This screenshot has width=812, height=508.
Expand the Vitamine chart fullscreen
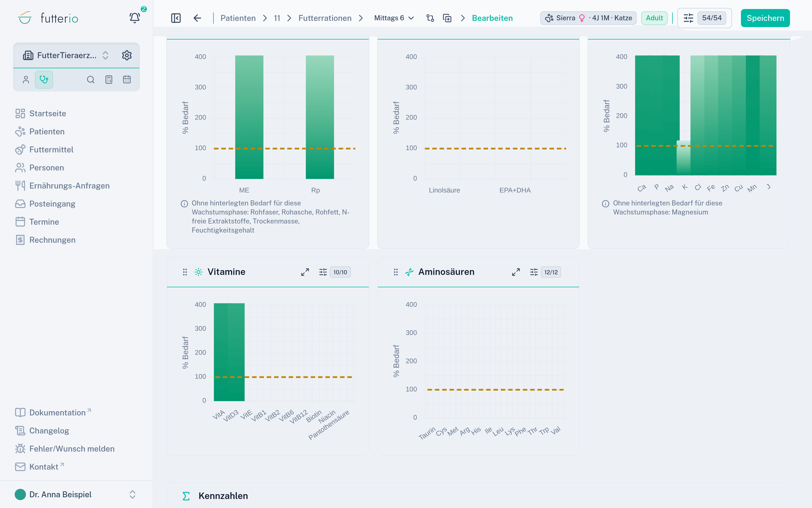305,272
